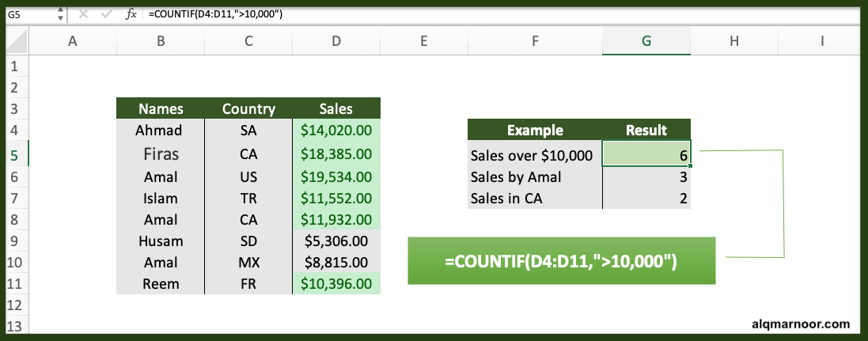Select the Sales by Amal cell
Image resolution: width=868 pixels, height=341 pixels.
click(x=534, y=176)
